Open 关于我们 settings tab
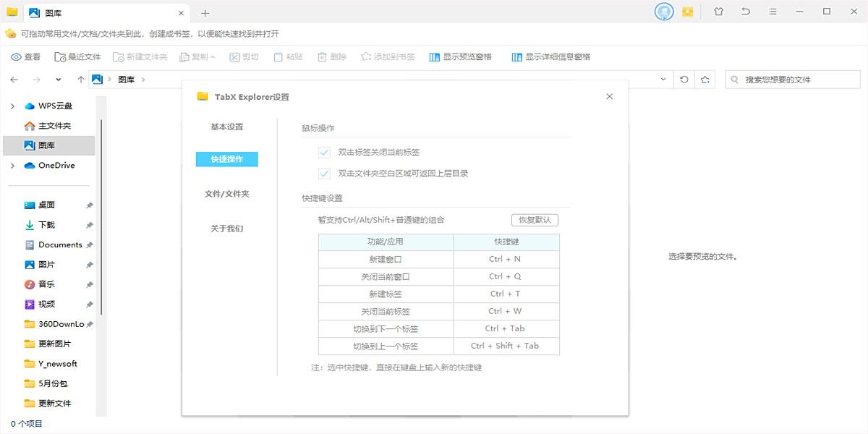This screenshot has width=868, height=434. 227,229
